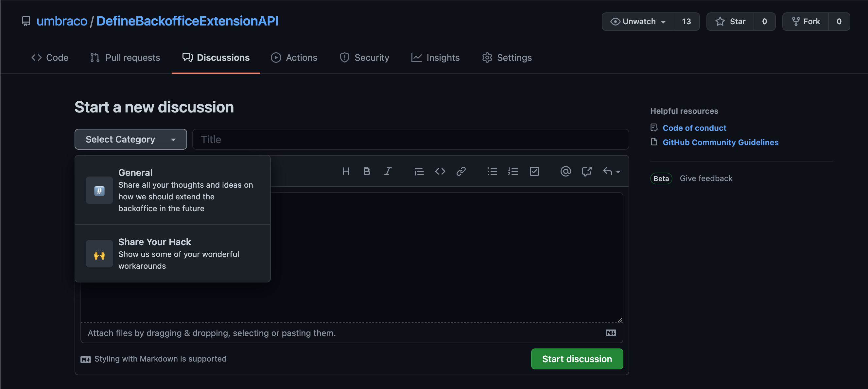Insert a quote block
868x389 pixels.
point(419,171)
